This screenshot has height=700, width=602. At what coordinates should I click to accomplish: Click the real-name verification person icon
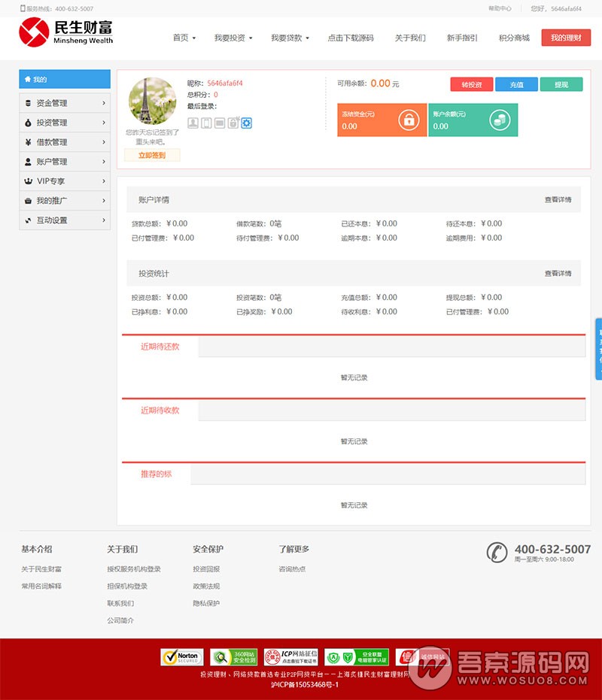click(x=193, y=123)
